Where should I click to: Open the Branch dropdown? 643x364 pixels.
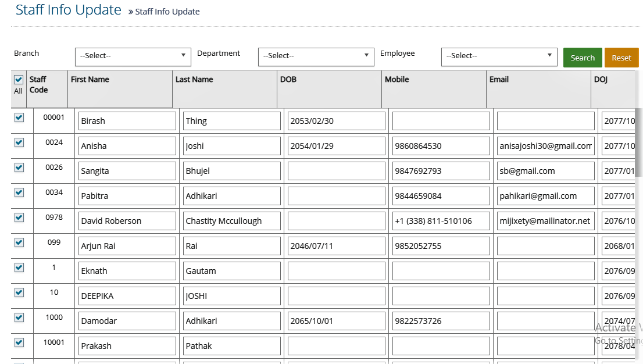(x=133, y=56)
